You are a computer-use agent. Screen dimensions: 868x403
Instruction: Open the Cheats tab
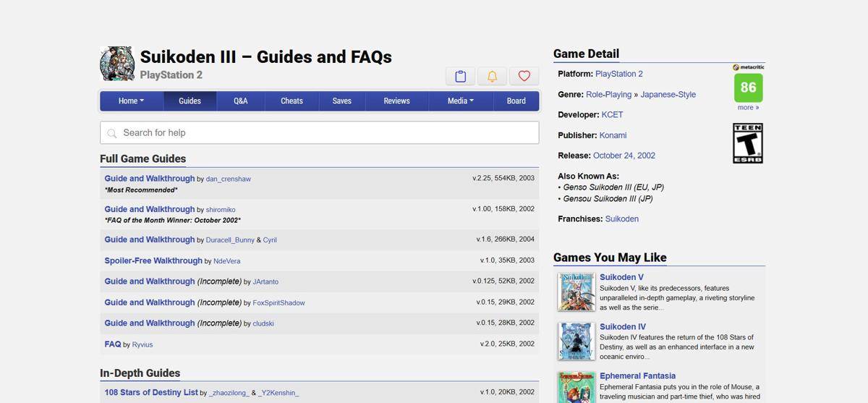click(x=292, y=101)
